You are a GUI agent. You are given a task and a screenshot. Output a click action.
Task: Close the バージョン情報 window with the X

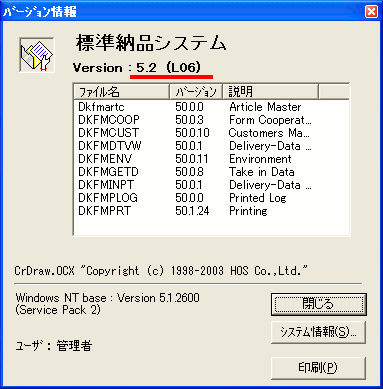[x=371, y=12]
